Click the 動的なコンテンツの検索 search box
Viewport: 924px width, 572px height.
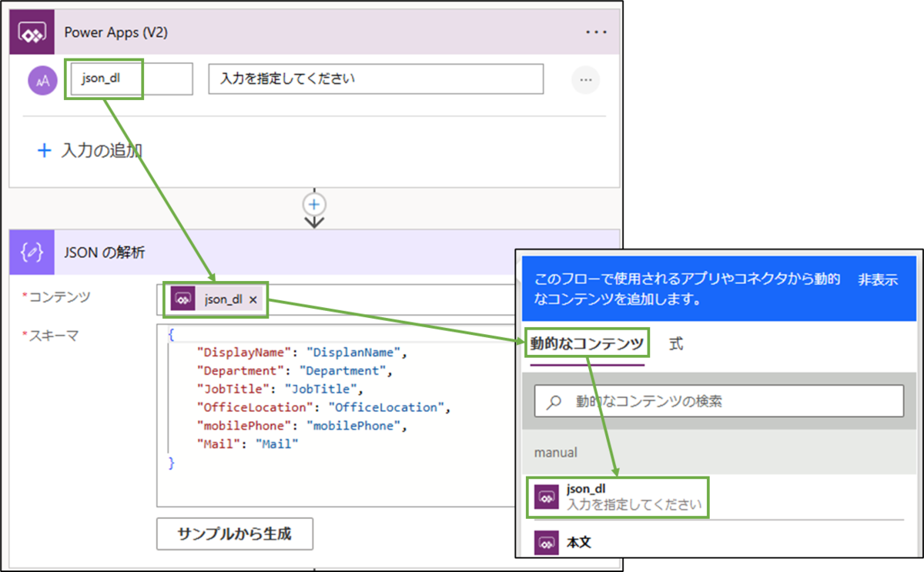pyautogui.click(x=719, y=401)
